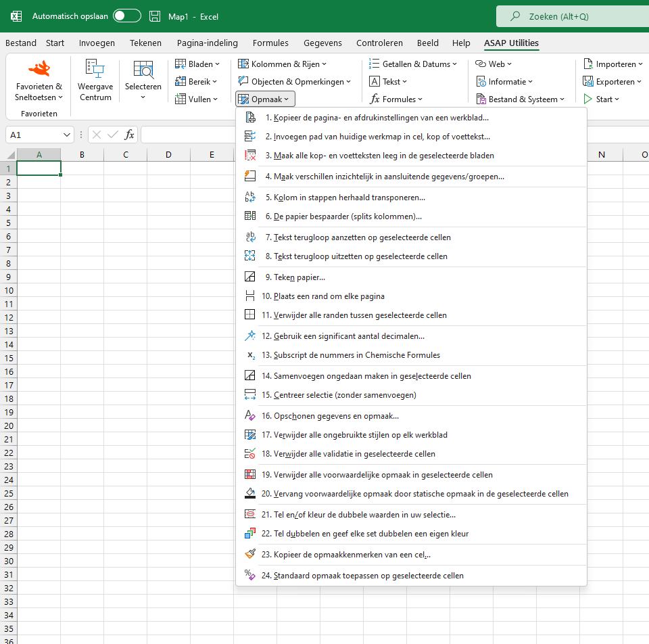Select the ASAP Utilities tab
This screenshot has width=649, height=644.
(511, 43)
